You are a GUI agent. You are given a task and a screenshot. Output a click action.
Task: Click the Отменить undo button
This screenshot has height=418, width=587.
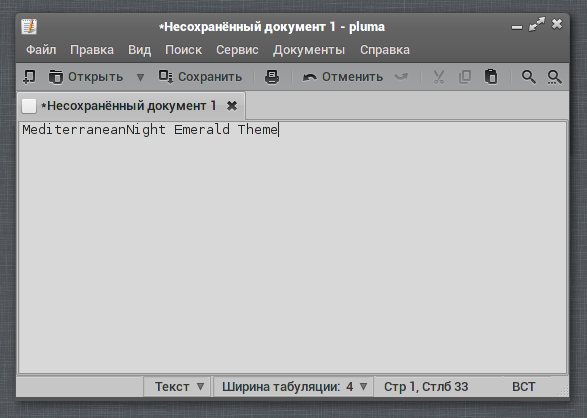pyautogui.click(x=343, y=77)
